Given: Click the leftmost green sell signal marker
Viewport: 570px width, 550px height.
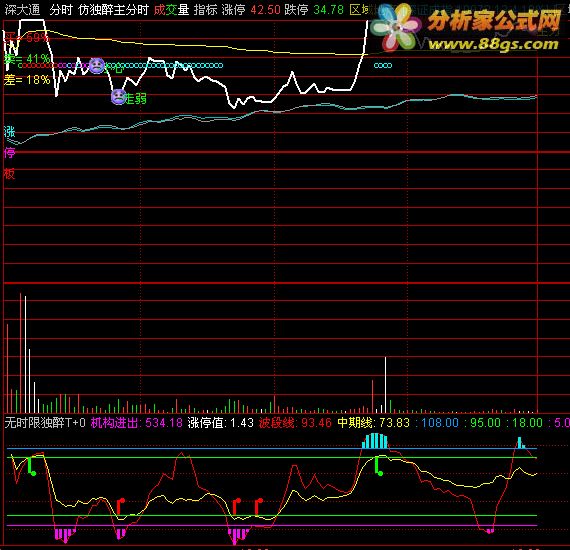Looking at the screenshot, I should (32, 467).
